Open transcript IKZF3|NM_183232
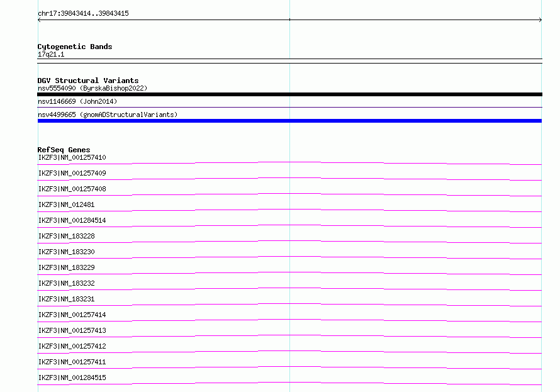 click(67, 283)
